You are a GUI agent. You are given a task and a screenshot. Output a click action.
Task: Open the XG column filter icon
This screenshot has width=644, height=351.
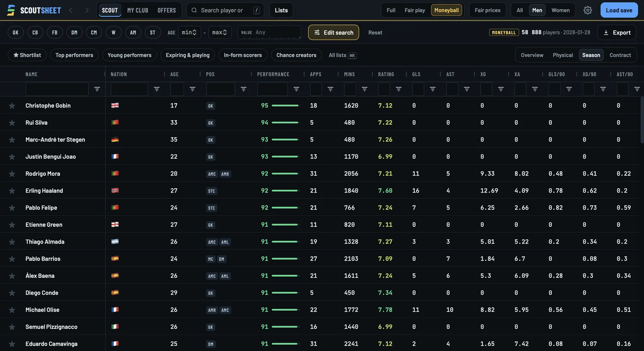[x=501, y=89]
